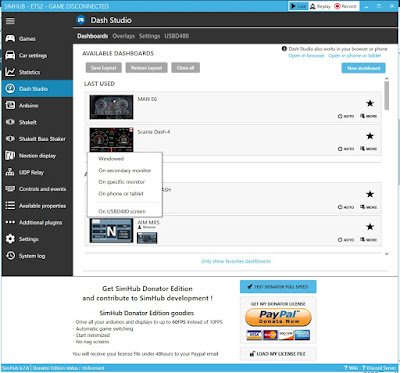
Task: Choose On specific monitor option
Action: point(125,182)
